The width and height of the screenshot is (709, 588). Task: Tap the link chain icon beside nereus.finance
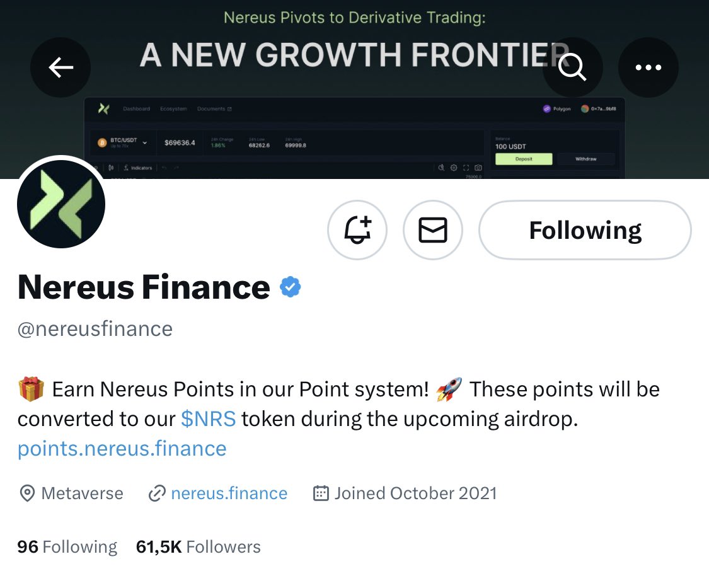(157, 493)
